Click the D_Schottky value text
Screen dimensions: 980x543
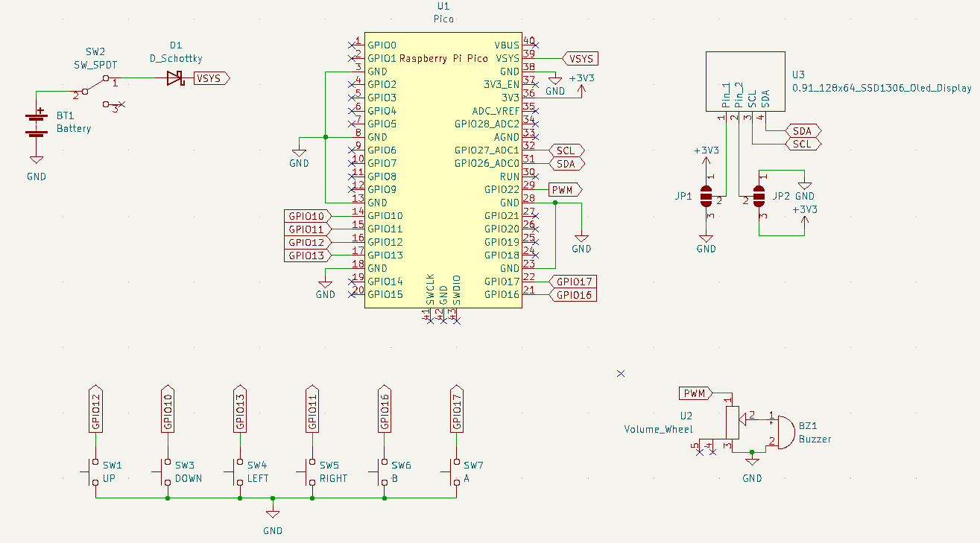(x=176, y=58)
